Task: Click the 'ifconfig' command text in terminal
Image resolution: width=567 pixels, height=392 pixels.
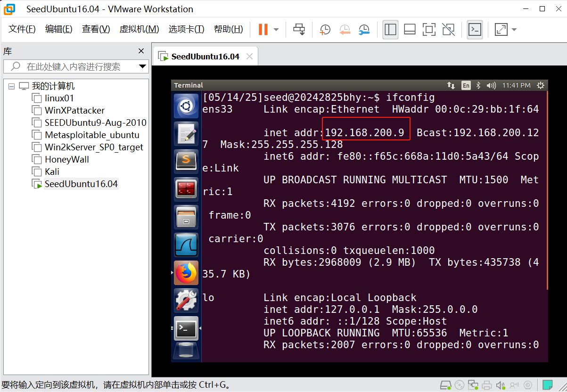Action: pyautogui.click(x=410, y=98)
